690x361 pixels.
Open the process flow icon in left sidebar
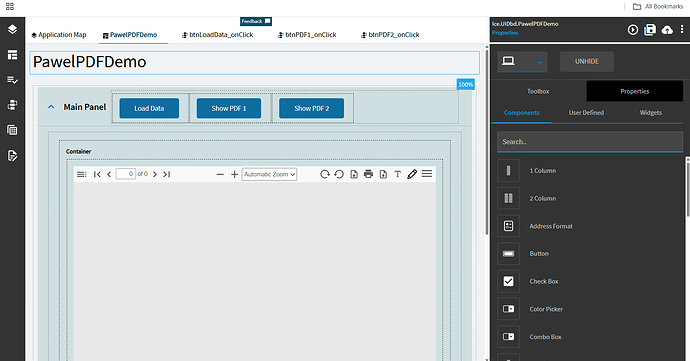12,105
